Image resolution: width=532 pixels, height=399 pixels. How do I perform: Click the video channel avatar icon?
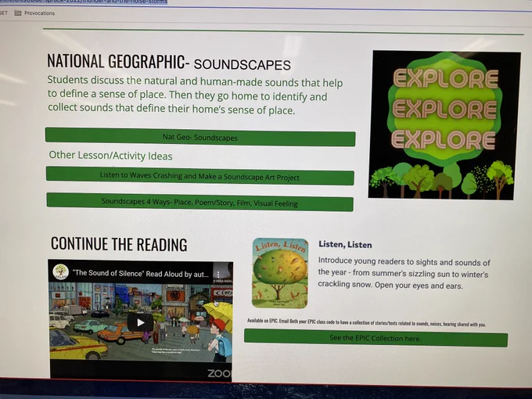pos(61,272)
